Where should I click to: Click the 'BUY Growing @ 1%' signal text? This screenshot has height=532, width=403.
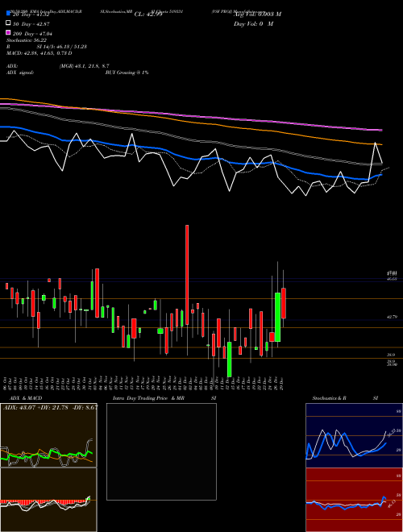tap(127, 73)
